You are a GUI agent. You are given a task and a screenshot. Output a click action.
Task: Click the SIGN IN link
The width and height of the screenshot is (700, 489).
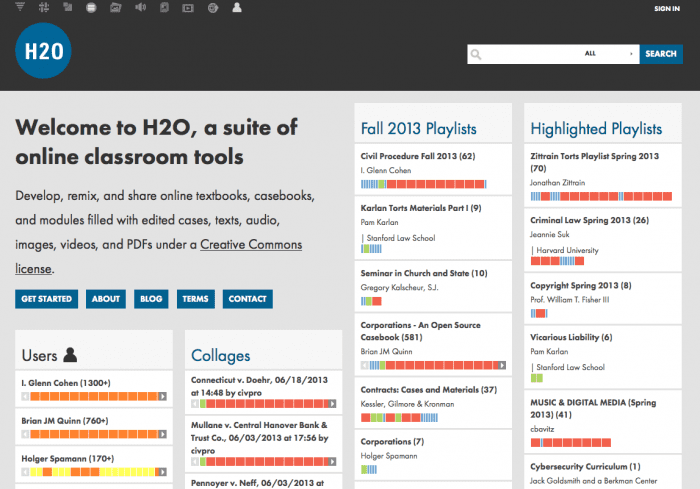(666, 9)
